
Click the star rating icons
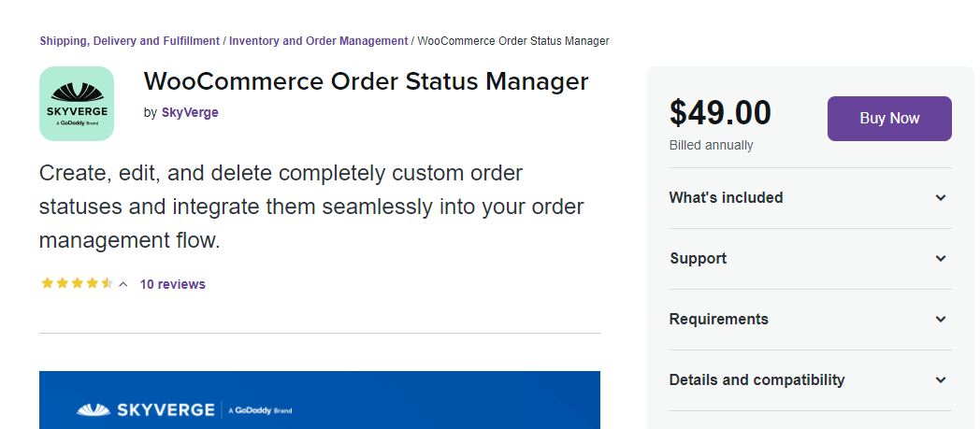tap(77, 283)
